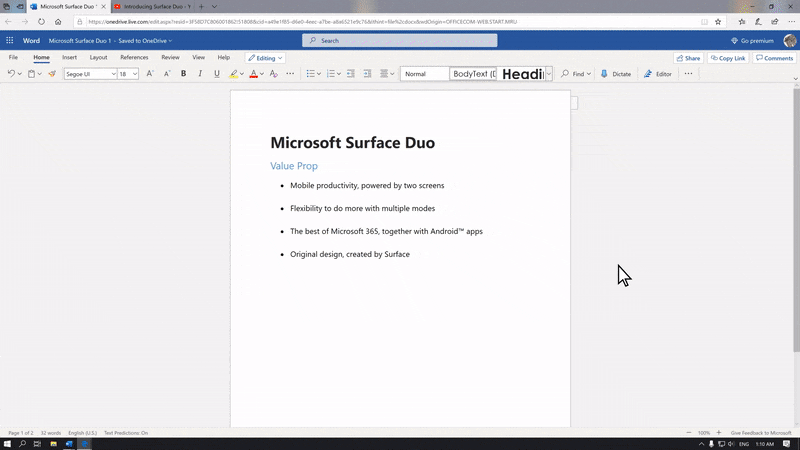Toggle Bold formatting
This screenshot has width=800, height=450.
(183, 74)
